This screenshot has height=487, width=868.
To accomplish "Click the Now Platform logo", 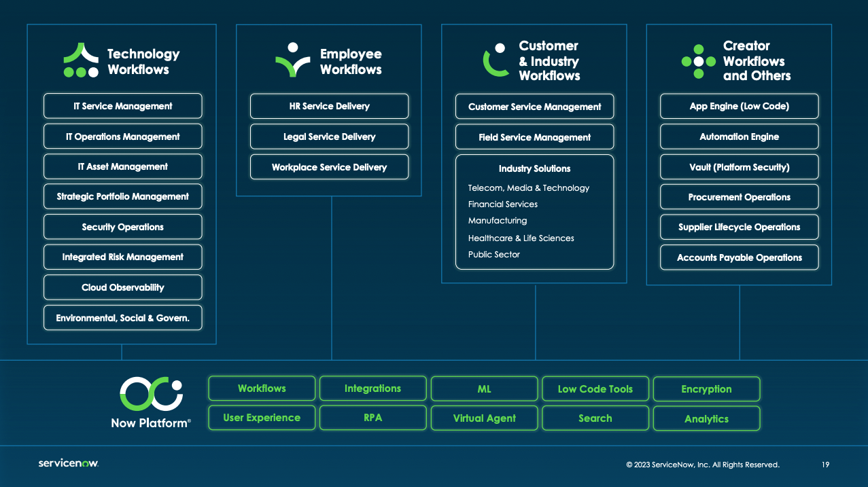I will point(150,396).
